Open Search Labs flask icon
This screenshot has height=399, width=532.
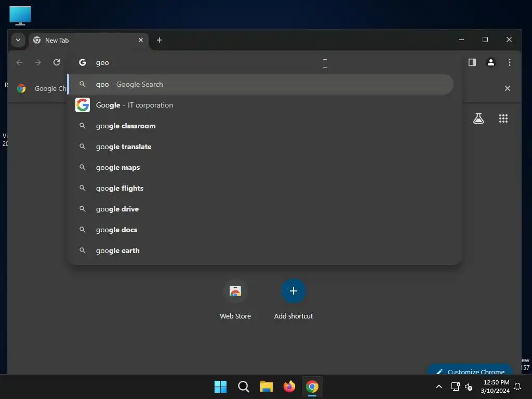[478, 118]
